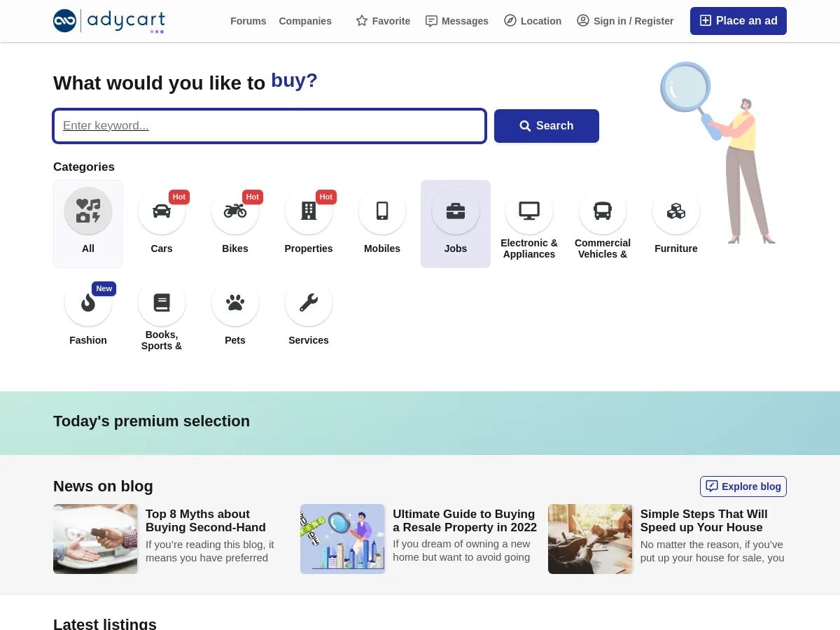
Task: Select the Electronic & Appliances category
Action: 529,211
